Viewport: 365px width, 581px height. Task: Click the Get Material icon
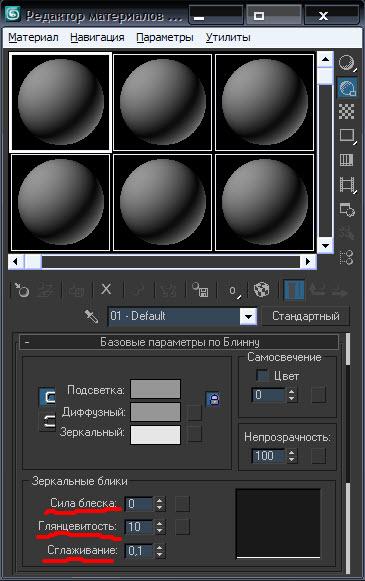point(22,290)
